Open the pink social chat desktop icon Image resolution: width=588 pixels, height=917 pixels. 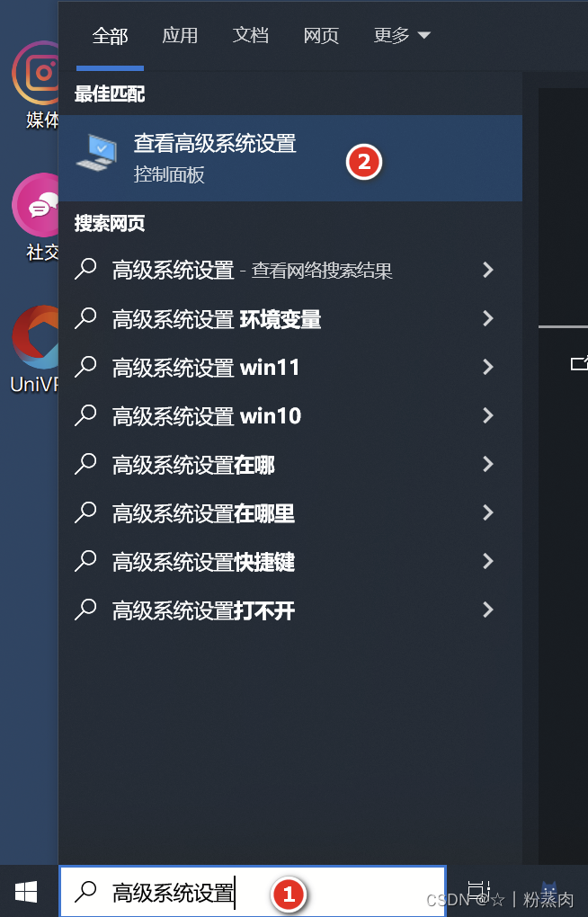click(x=35, y=205)
